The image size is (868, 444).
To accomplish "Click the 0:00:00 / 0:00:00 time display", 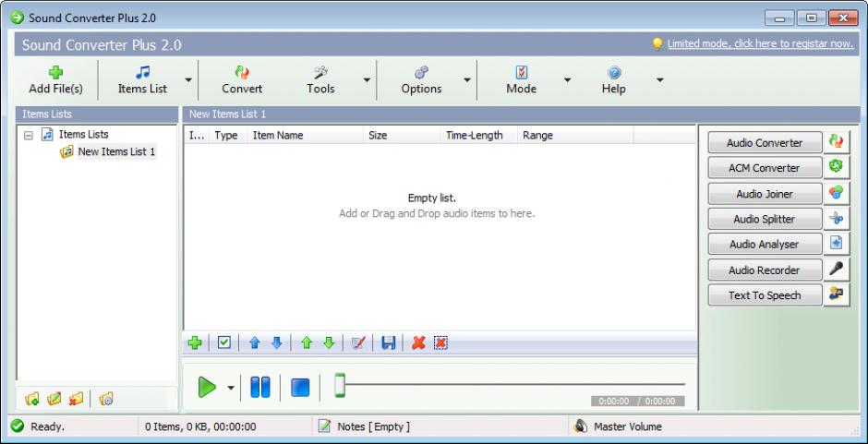I will click(x=638, y=402).
